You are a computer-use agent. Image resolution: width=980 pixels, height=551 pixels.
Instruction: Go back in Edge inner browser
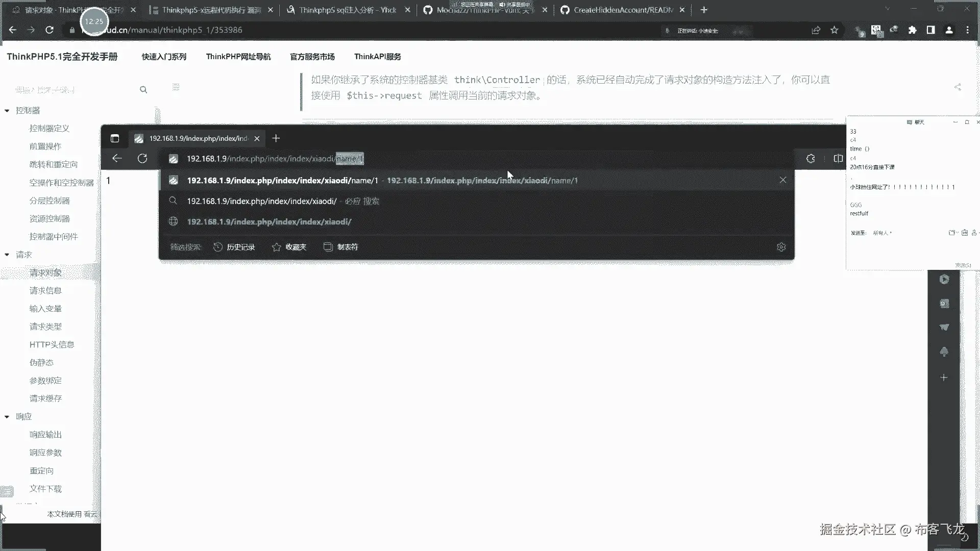pyautogui.click(x=117, y=159)
